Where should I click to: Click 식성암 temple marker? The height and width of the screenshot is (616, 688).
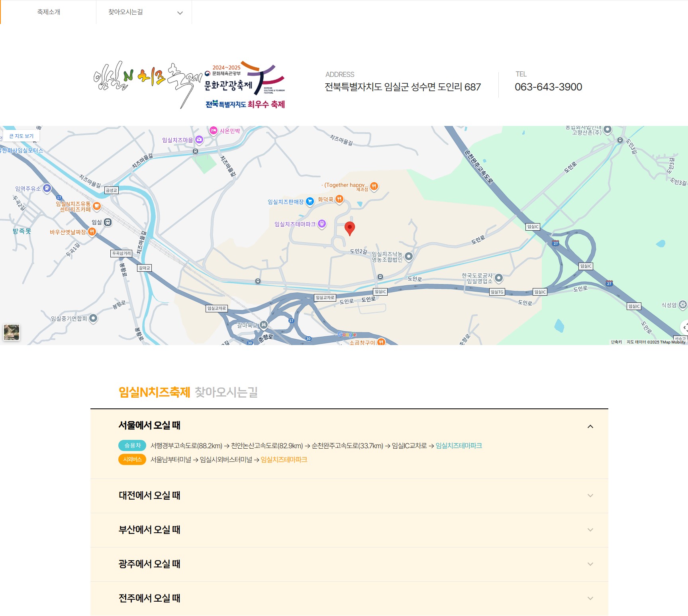(682, 305)
